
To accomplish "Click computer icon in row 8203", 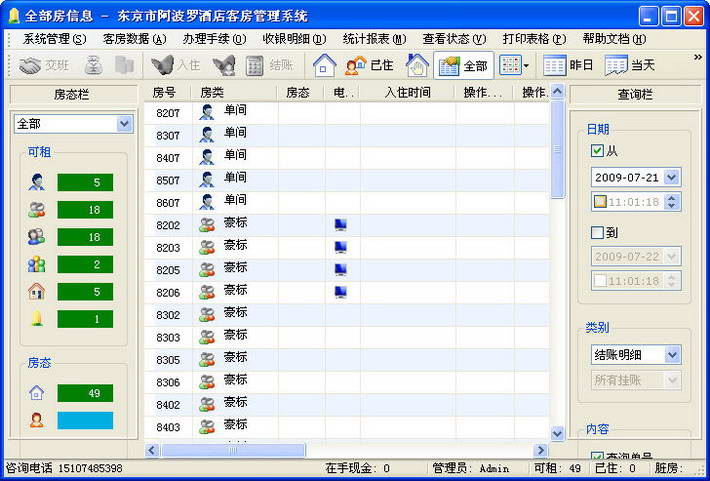I will point(341,247).
